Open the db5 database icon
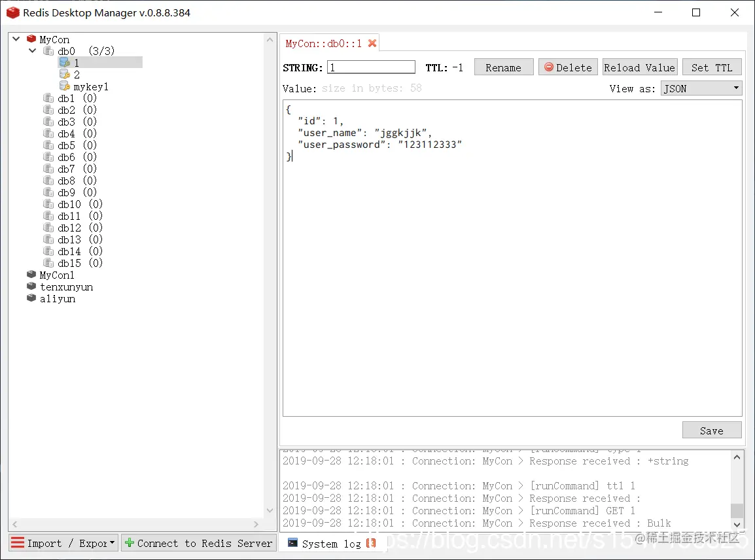This screenshot has width=755, height=560. click(48, 145)
